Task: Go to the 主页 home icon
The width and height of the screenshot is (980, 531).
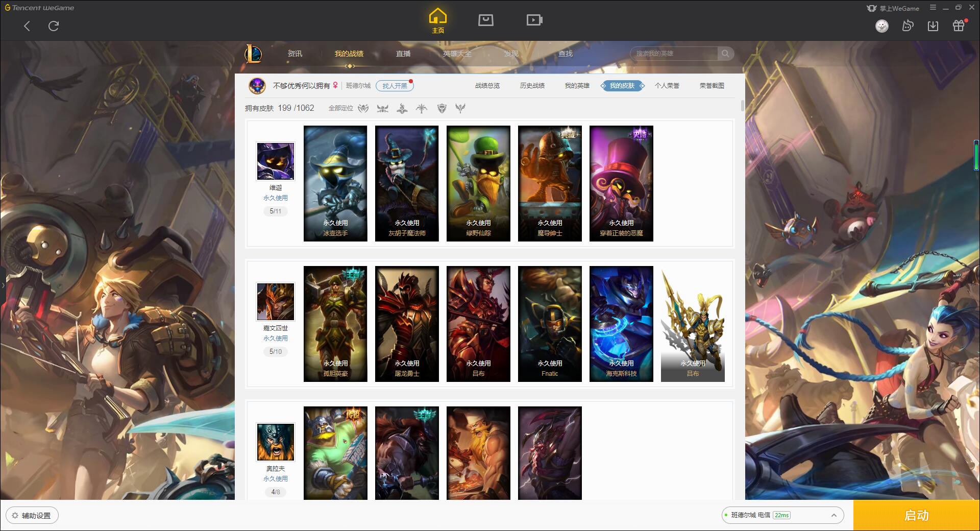Action: pyautogui.click(x=437, y=21)
